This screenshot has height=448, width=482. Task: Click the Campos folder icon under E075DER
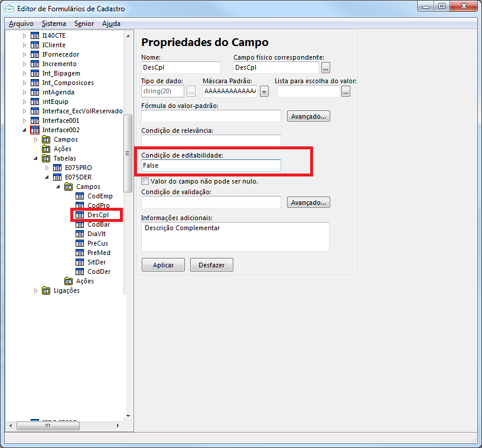coord(69,187)
